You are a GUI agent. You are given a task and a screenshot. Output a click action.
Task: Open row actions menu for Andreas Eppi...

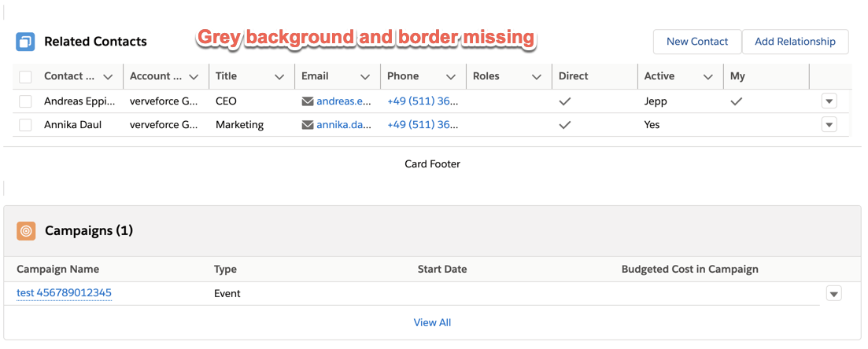coord(829,101)
